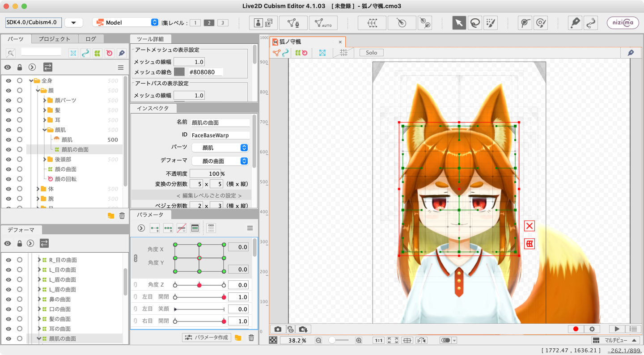Select the arrow selection tool
This screenshot has width=644, height=355.
click(459, 23)
